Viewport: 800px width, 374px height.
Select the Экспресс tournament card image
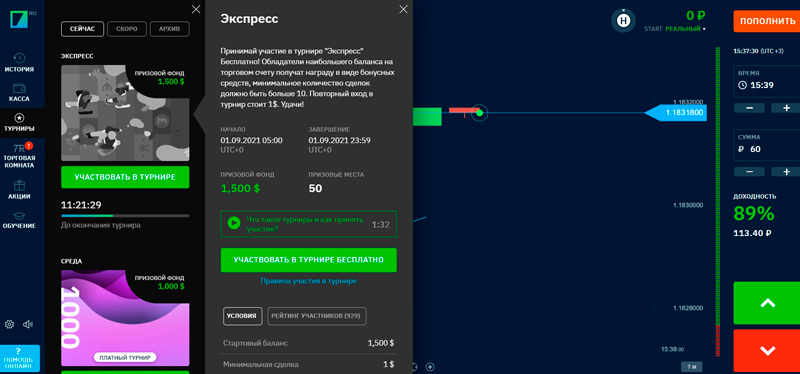(x=125, y=113)
